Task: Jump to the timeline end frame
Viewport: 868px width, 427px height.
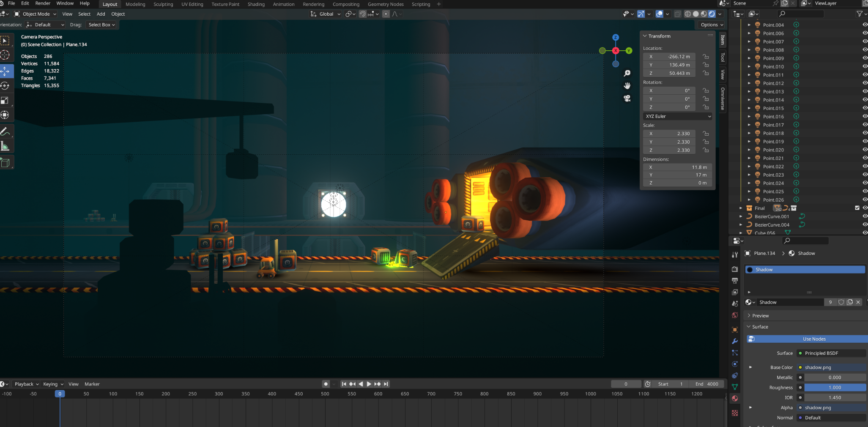Action: pyautogui.click(x=386, y=384)
